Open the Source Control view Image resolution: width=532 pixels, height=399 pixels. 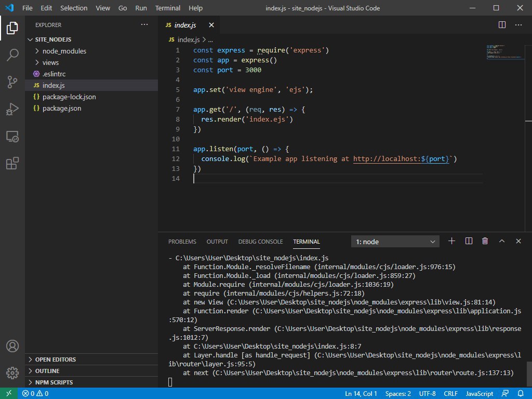point(12,82)
